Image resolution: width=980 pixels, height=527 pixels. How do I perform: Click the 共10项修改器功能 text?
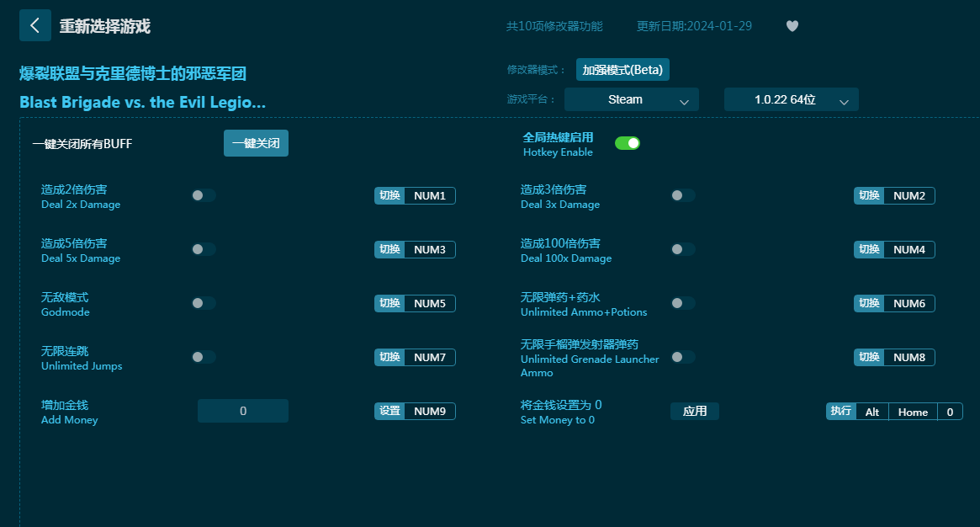[554, 26]
